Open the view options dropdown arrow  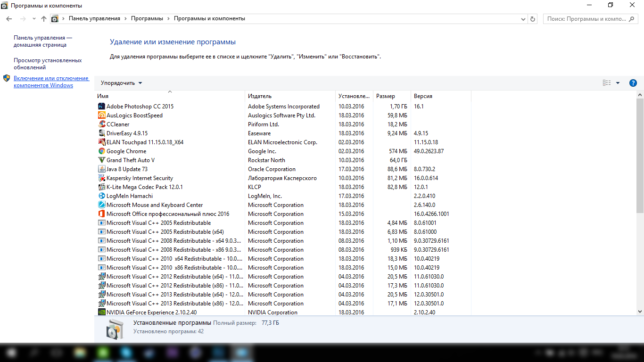618,83
